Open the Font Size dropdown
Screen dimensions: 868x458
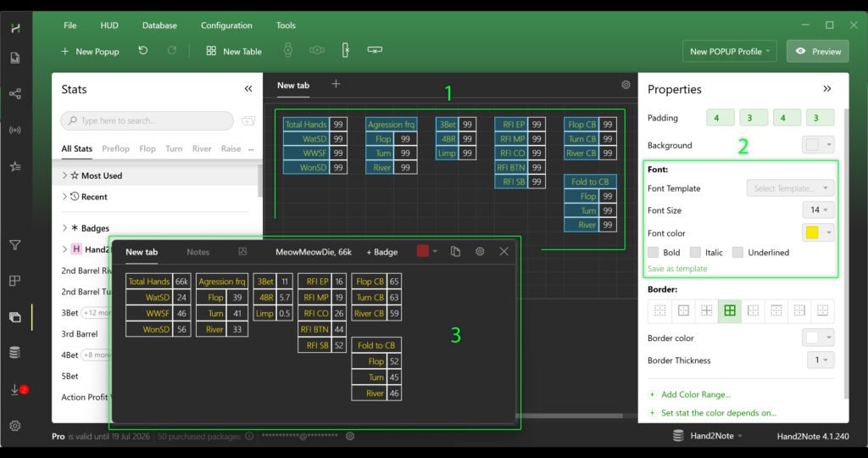[818, 209]
